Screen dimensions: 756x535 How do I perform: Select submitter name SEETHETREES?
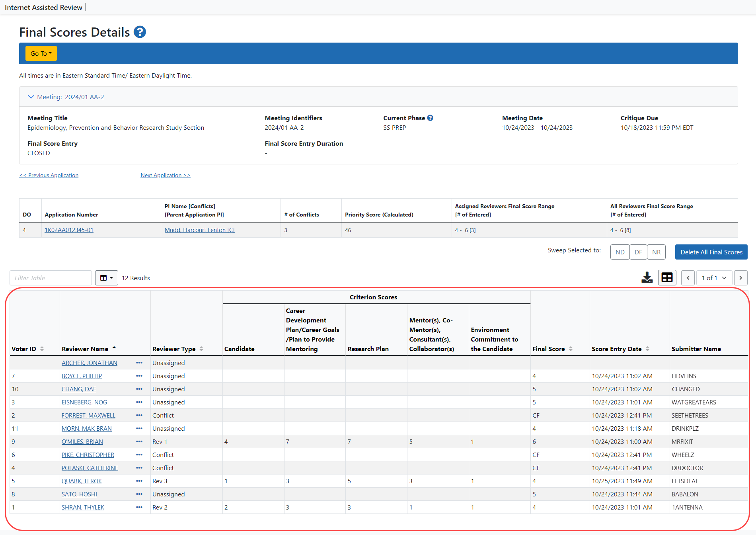pos(690,415)
